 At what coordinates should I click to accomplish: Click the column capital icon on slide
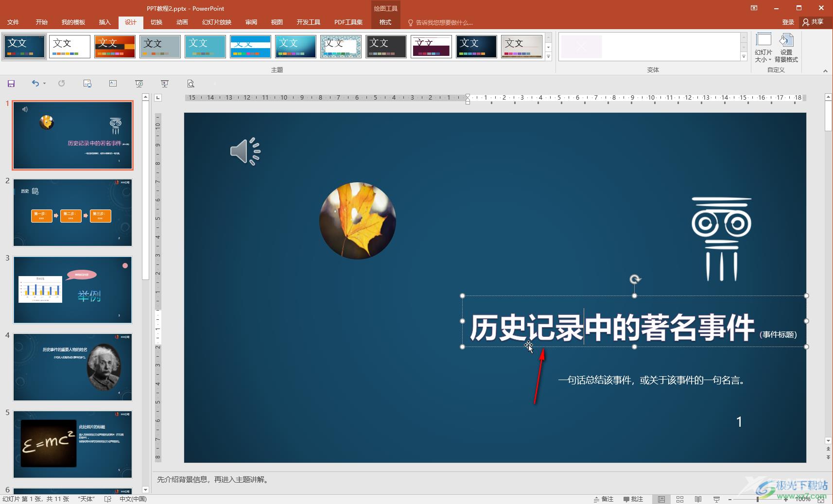pyautogui.click(x=721, y=239)
